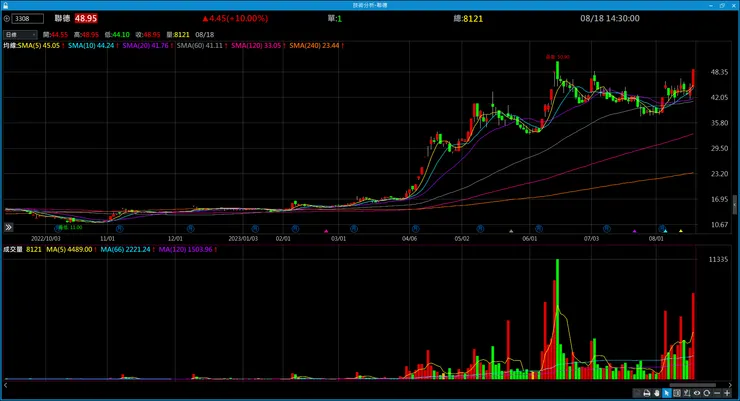
Task: Click the timestamp 08/18 14:30:00
Action: point(610,18)
